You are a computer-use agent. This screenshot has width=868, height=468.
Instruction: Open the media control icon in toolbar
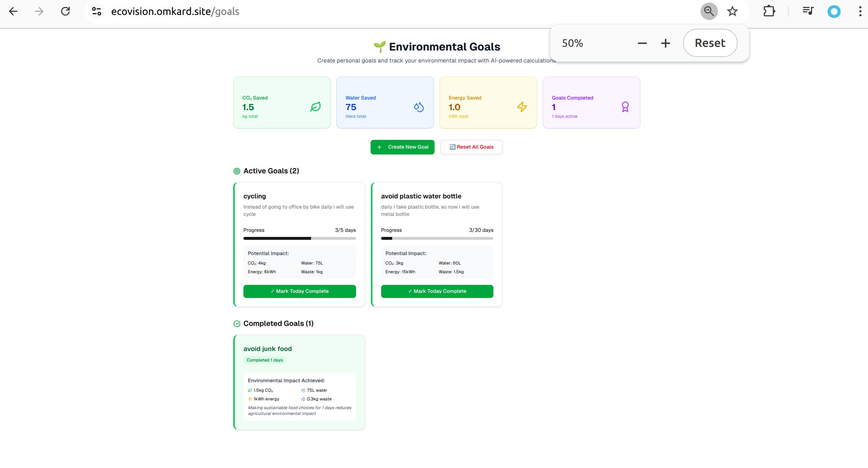[808, 11]
